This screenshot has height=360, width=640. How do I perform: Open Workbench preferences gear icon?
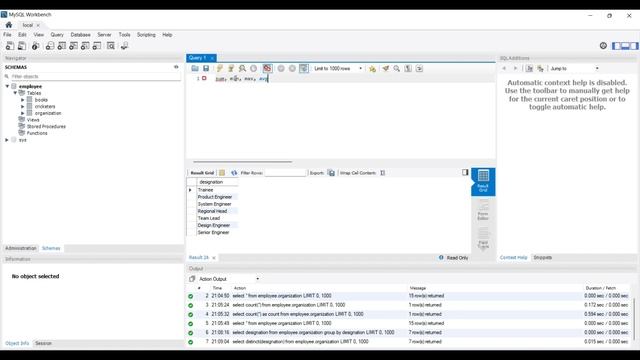603,46
